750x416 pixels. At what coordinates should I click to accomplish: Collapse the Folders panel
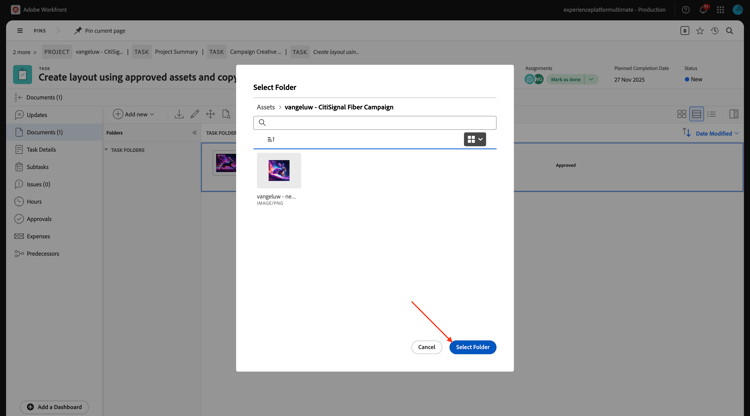click(194, 132)
